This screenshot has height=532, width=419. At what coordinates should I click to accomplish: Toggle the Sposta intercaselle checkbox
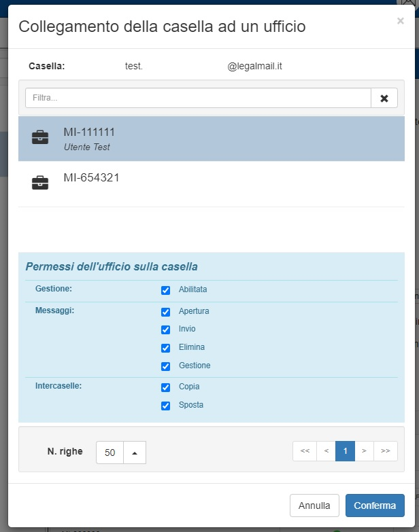click(165, 406)
